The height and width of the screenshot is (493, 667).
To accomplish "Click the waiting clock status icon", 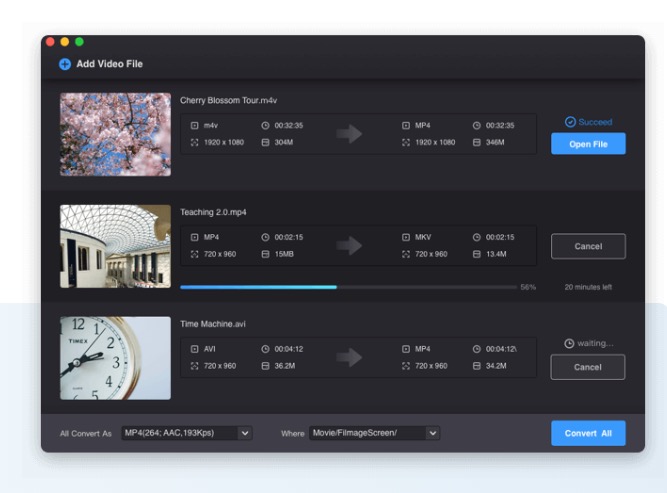I will (569, 343).
